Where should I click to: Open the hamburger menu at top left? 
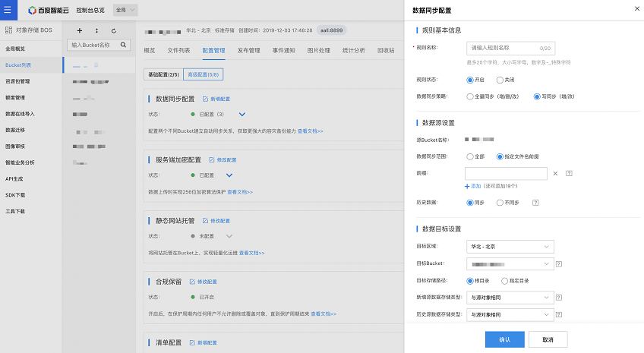pyautogui.click(x=8, y=10)
